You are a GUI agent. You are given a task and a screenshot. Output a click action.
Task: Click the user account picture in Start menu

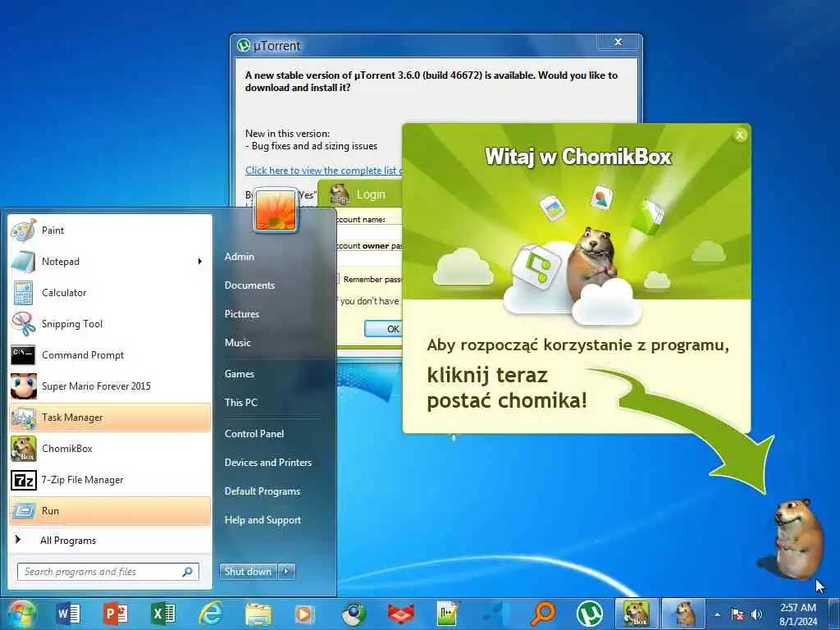coord(276,210)
